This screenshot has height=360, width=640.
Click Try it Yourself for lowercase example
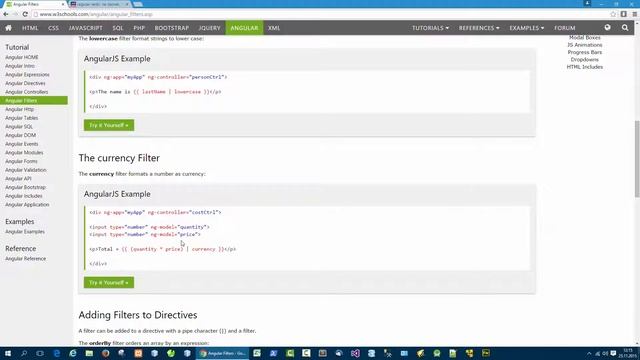109,125
